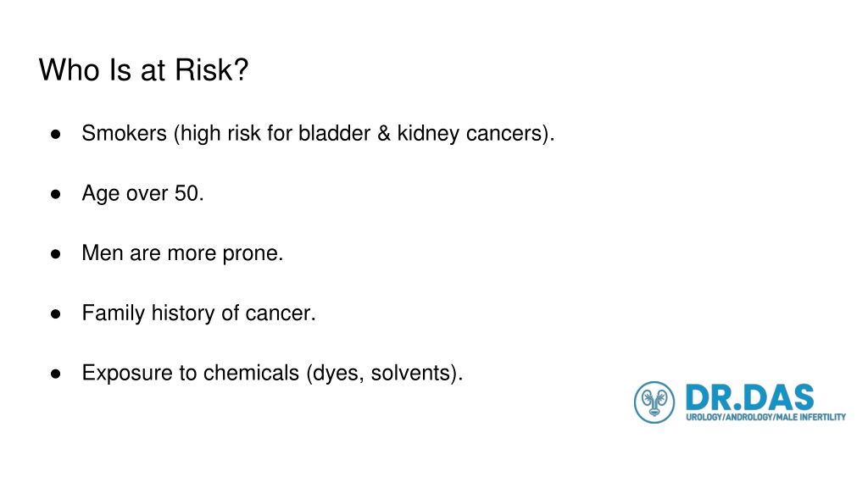Click the word 'chemicals' in last bullet
The height and width of the screenshot is (488, 868).
(251, 373)
